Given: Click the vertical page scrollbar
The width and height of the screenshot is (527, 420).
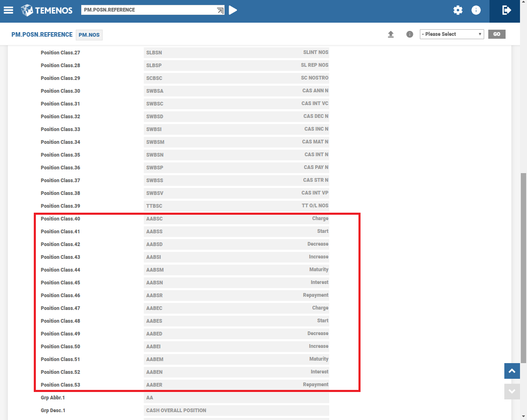Looking at the screenshot, I should click(523, 268).
